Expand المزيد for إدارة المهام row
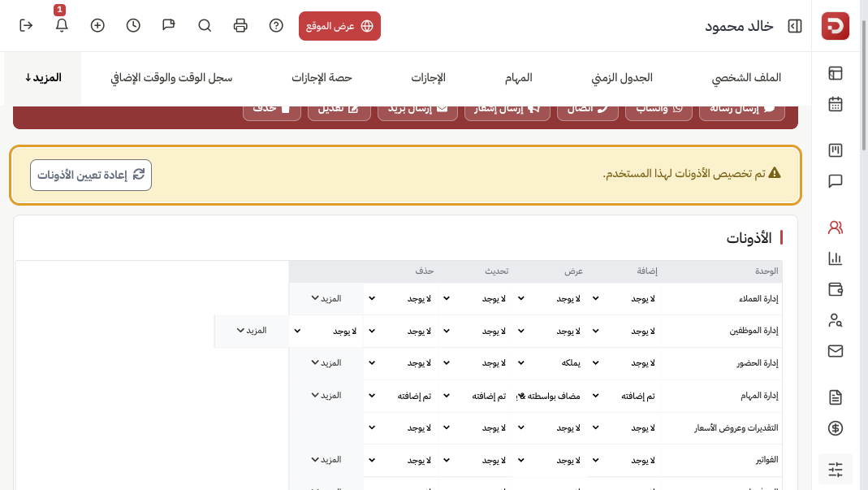 pyautogui.click(x=326, y=395)
